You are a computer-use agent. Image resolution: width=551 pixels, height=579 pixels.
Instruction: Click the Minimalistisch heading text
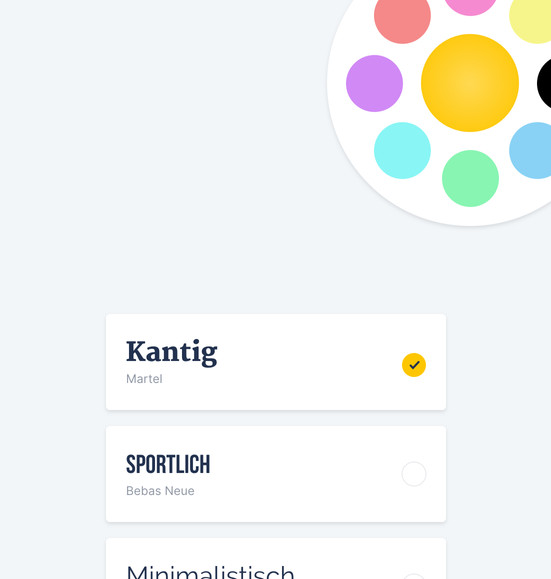pyautogui.click(x=210, y=572)
